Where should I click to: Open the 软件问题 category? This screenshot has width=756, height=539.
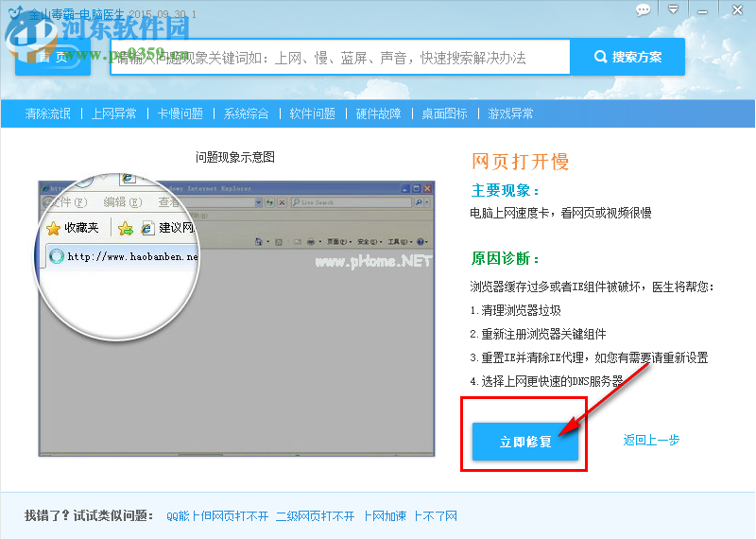point(312,113)
